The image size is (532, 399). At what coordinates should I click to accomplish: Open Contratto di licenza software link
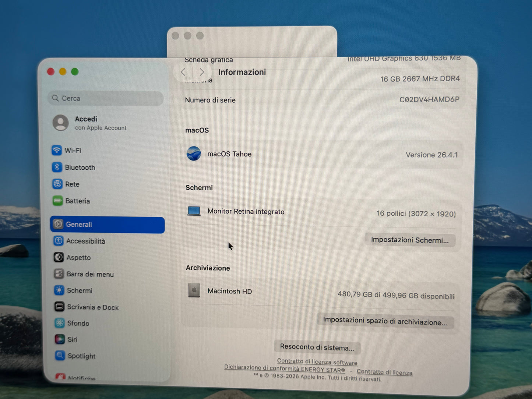(x=317, y=362)
